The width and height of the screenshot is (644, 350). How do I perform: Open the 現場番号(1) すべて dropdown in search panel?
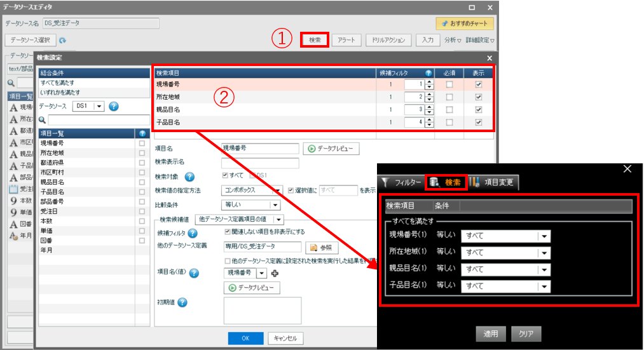click(544, 236)
